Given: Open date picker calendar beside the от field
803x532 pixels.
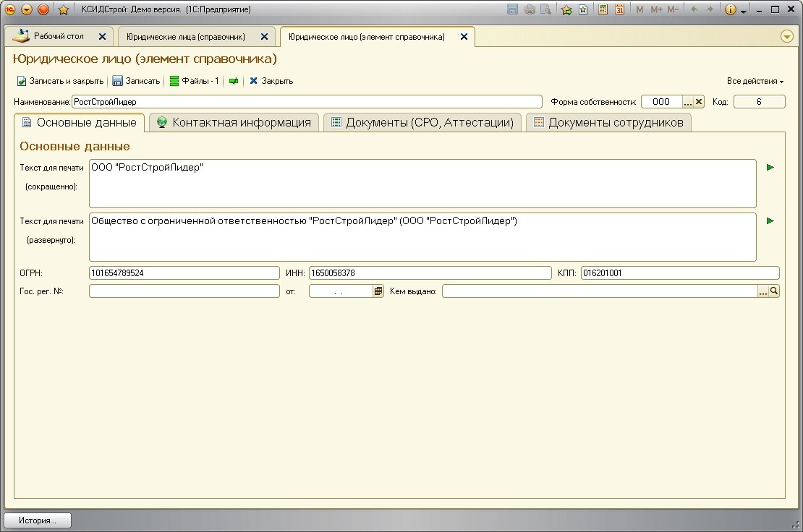Looking at the screenshot, I should 378,291.
